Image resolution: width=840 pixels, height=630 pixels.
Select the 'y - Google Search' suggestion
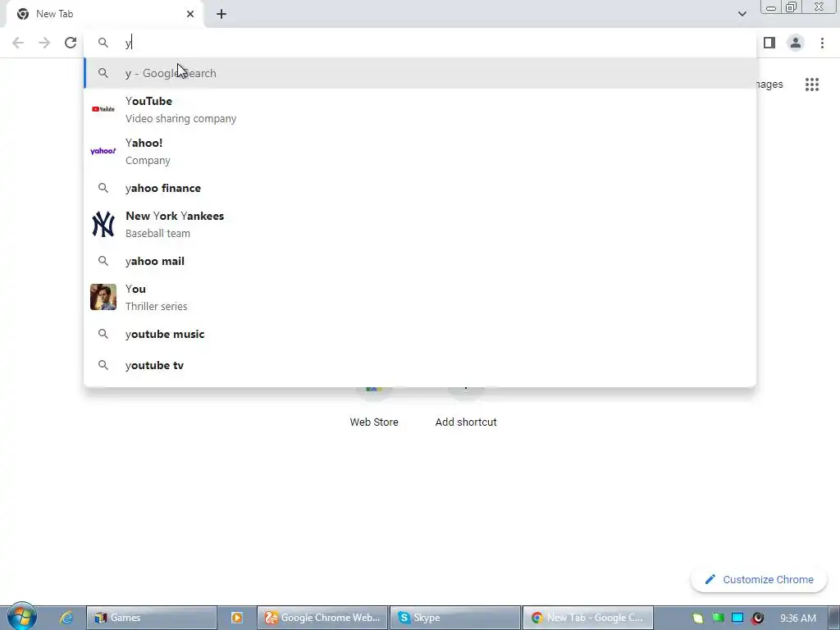pos(420,73)
